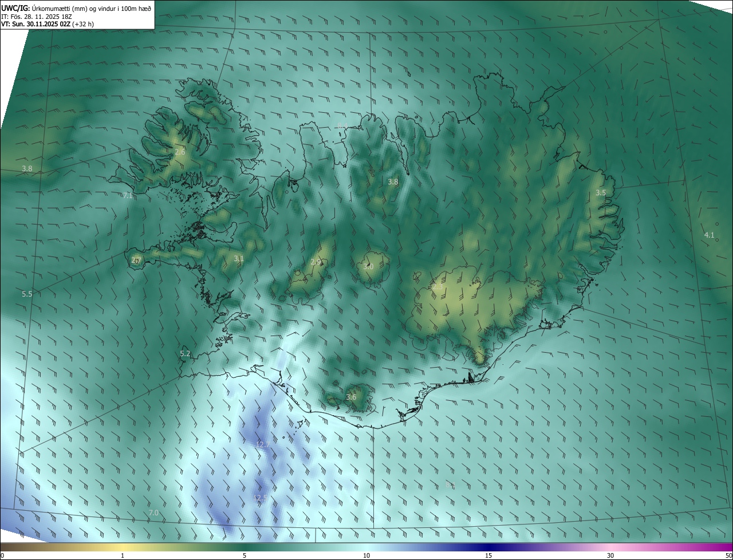Viewport: 733px width, 560px height.
Task: Click the 0 label on the color scale
Action: 2,555
